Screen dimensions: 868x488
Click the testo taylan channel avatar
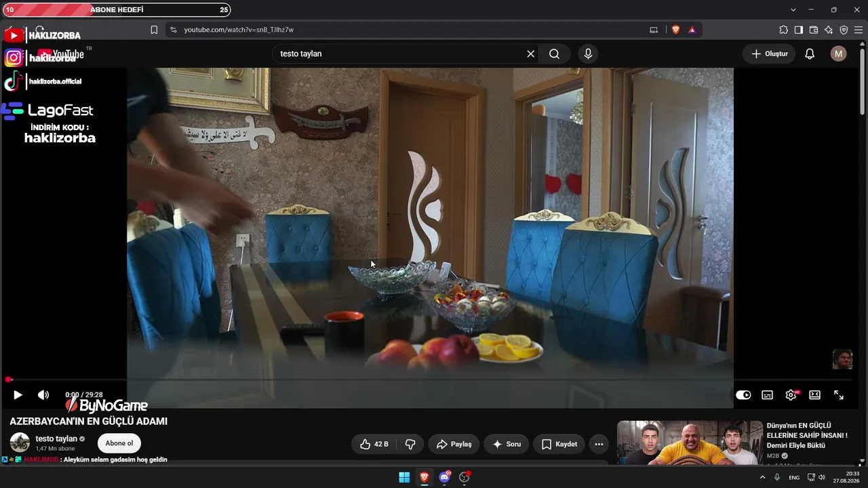tap(20, 443)
